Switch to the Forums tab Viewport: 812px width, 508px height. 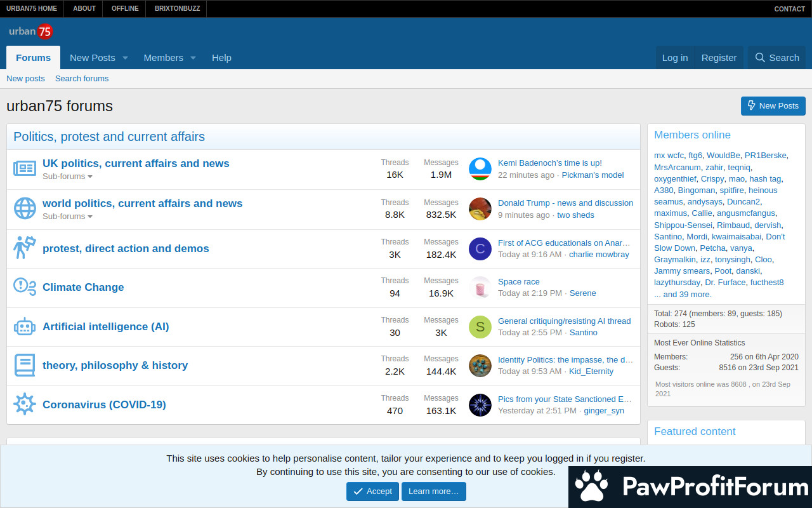click(x=33, y=58)
